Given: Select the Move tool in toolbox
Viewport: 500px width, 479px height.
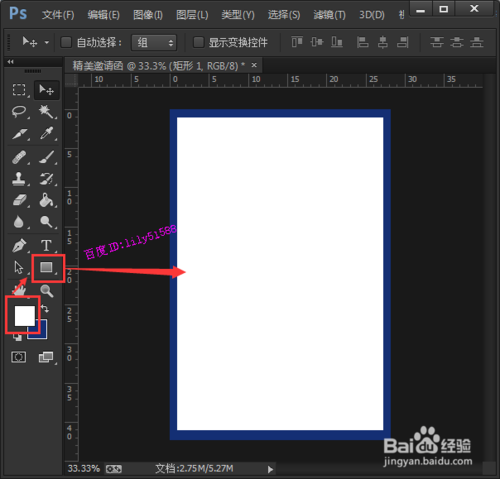Looking at the screenshot, I should tap(47, 90).
